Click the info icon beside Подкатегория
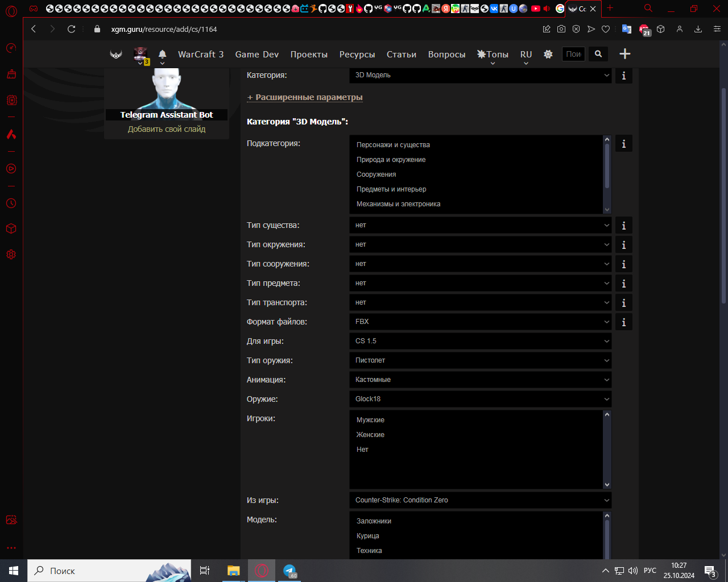This screenshot has width=728, height=582. click(624, 144)
